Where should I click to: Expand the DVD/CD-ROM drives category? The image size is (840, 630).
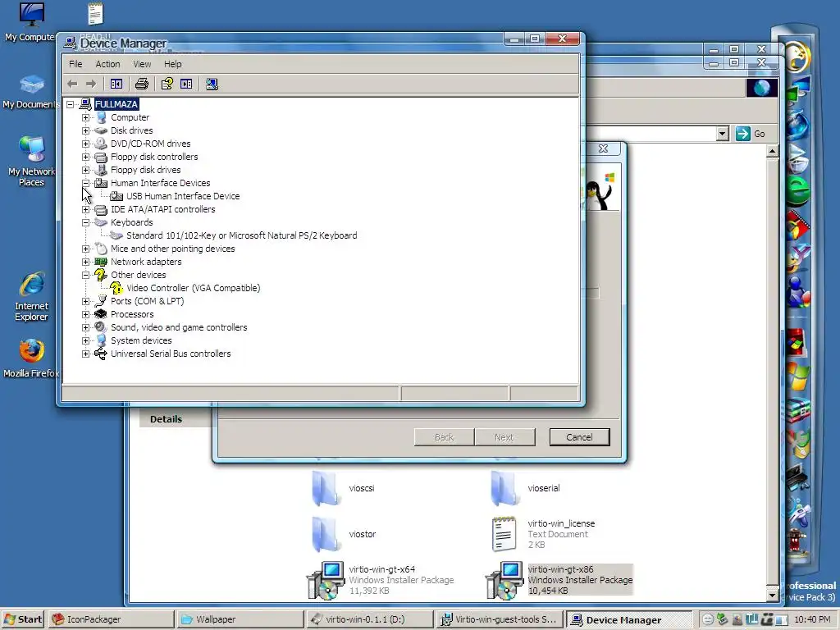[x=85, y=144]
